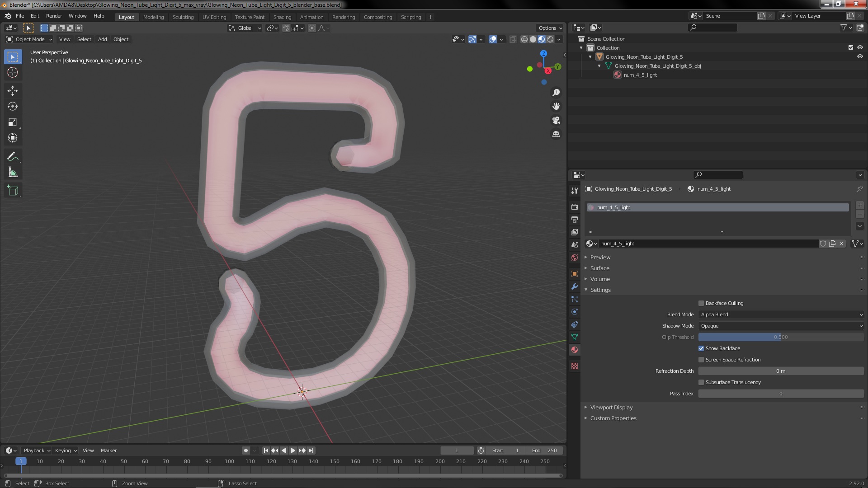Image resolution: width=868 pixels, height=488 pixels.
Task: Switch to the Shading workspace tab
Action: [282, 17]
